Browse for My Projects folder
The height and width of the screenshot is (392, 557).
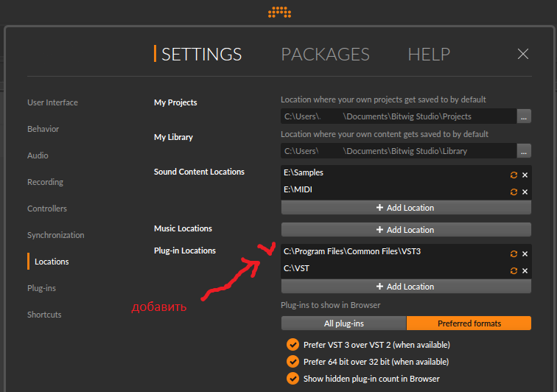pyautogui.click(x=524, y=116)
